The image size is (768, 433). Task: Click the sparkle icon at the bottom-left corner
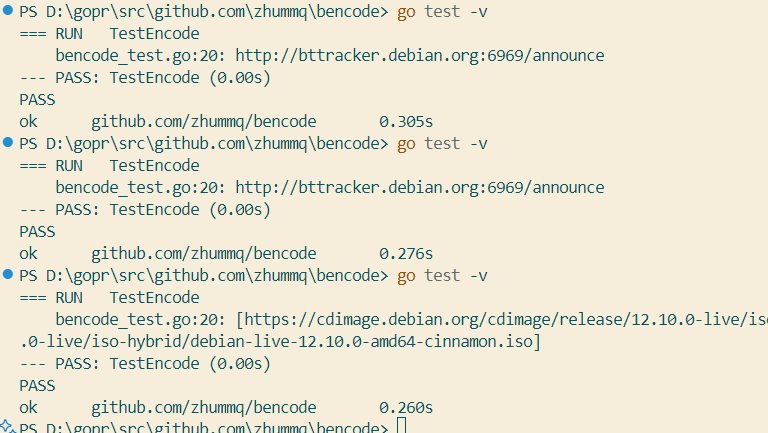[6, 427]
